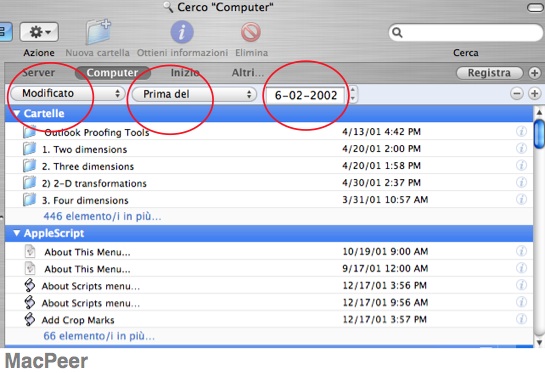This screenshot has height=373, width=545.
Task: Switch to the Inizio scope tab
Action: click(185, 73)
